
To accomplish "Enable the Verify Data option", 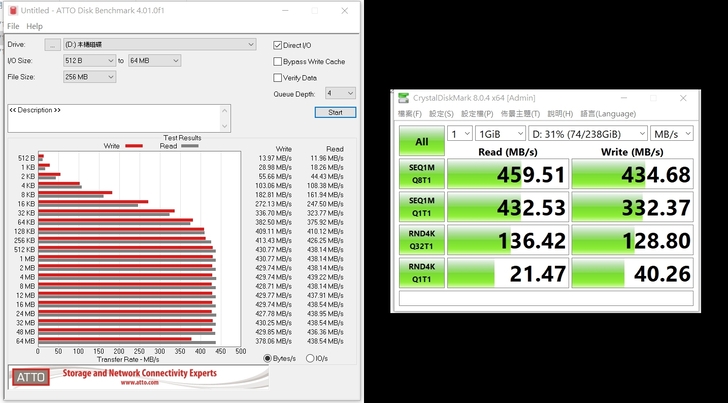I will tap(278, 77).
